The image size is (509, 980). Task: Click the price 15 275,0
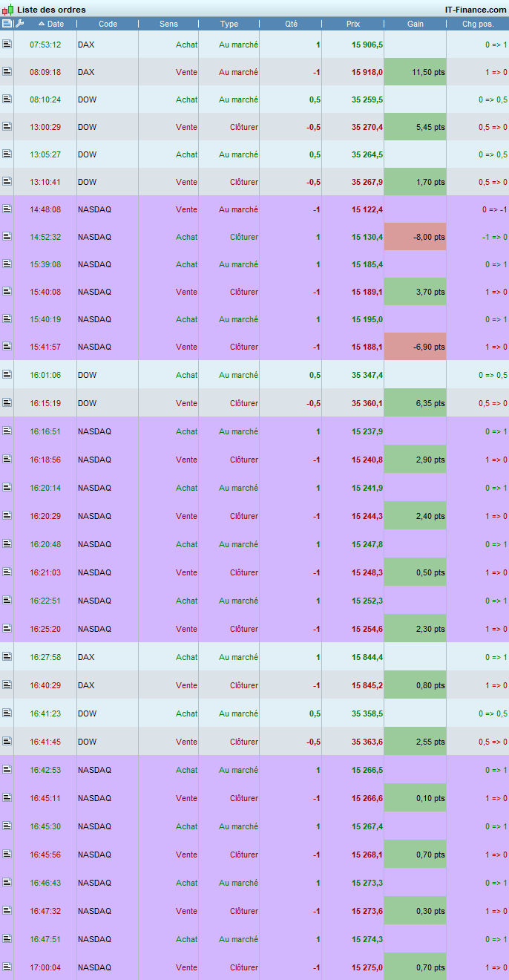tap(367, 967)
